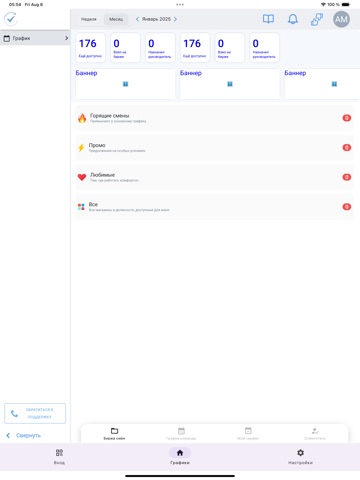Go to previous month arrow
Image resolution: width=360 pixels, height=480 pixels.
pyautogui.click(x=137, y=19)
